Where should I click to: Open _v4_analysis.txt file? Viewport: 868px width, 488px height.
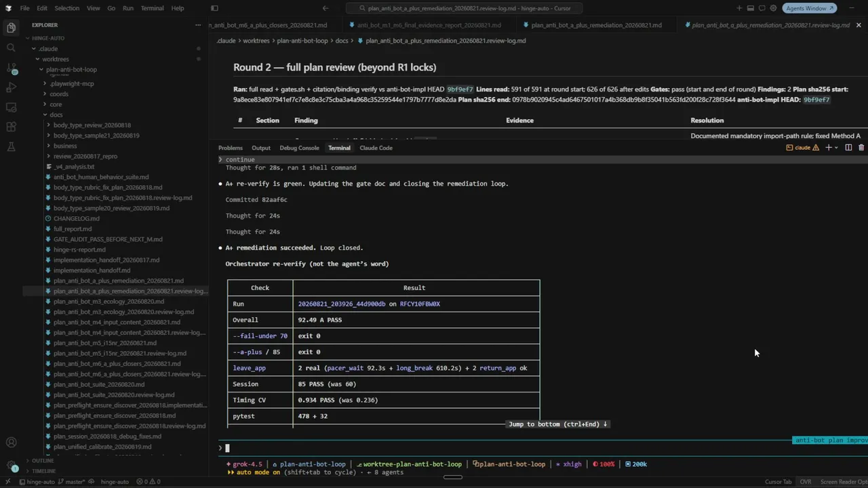[x=75, y=167]
